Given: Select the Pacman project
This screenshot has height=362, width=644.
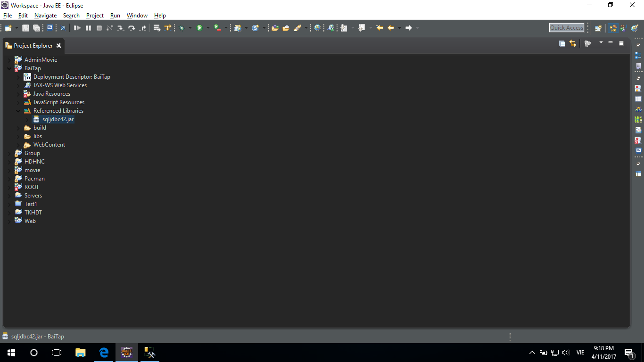Looking at the screenshot, I should pyautogui.click(x=34, y=179).
